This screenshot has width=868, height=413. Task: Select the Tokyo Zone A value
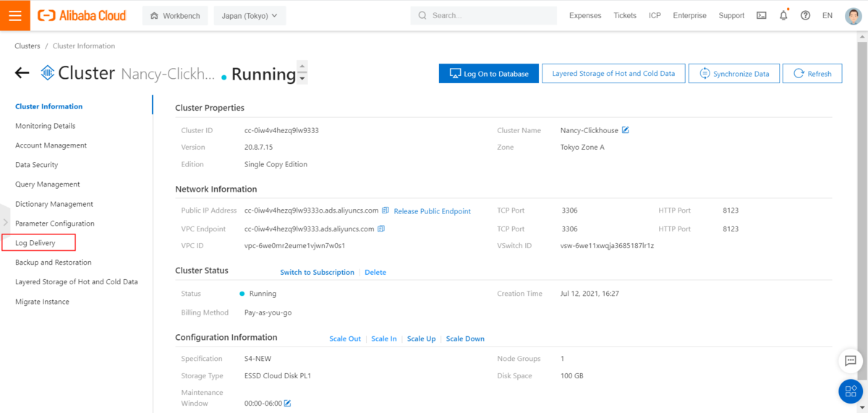pyautogui.click(x=582, y=147)
